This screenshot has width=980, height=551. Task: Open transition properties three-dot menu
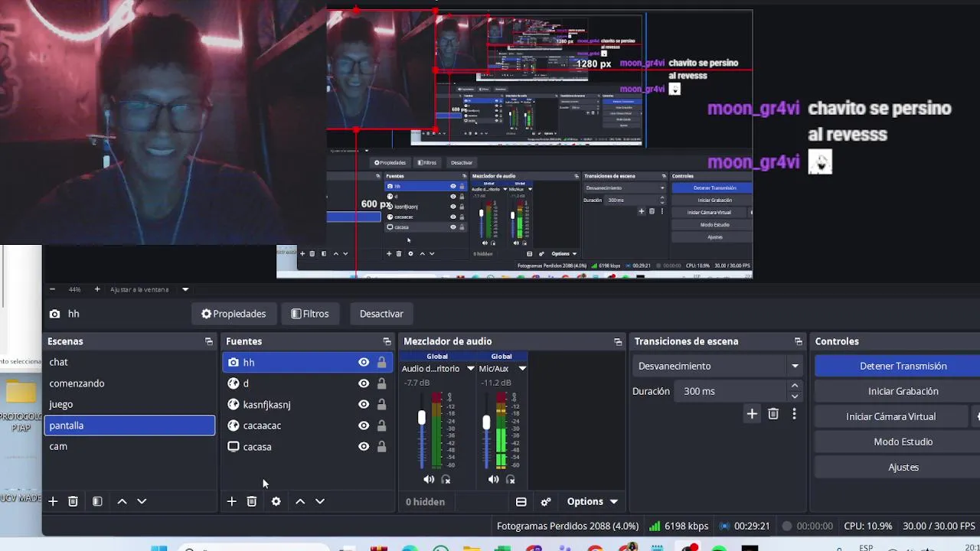pyautogui.click(x=794, y=414)
